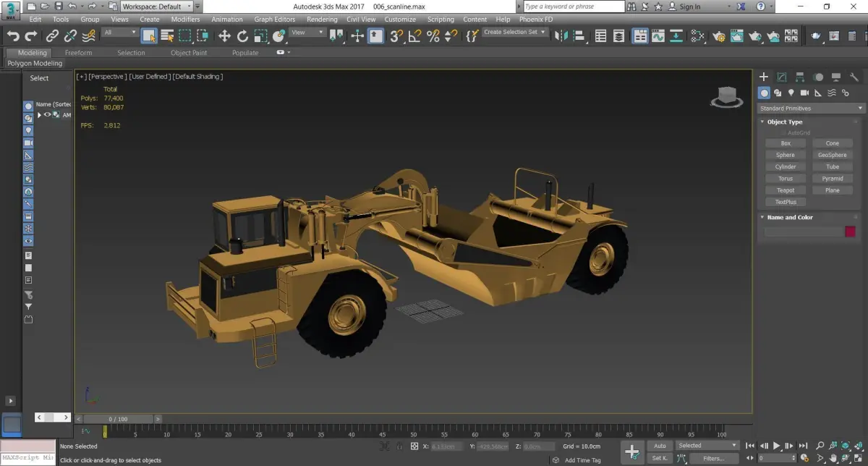Open the Modifiers menu

[x=185, y=20]
